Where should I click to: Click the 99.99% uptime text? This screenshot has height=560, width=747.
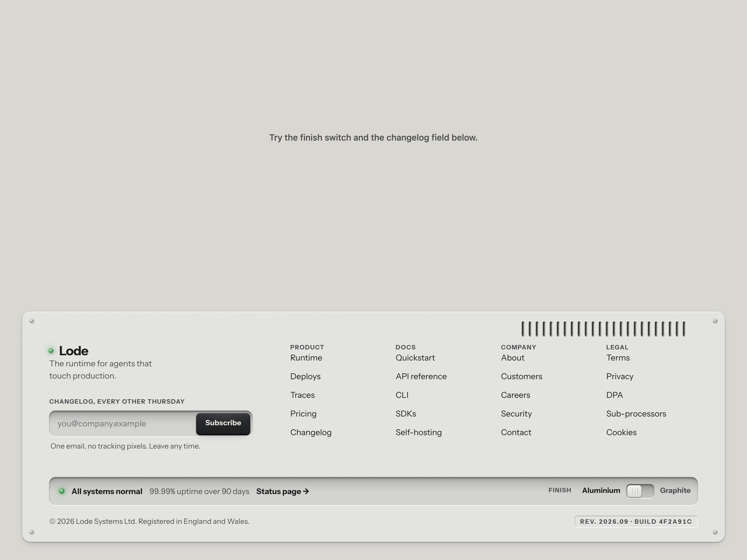pyautogui.click(x=199, y=492)
